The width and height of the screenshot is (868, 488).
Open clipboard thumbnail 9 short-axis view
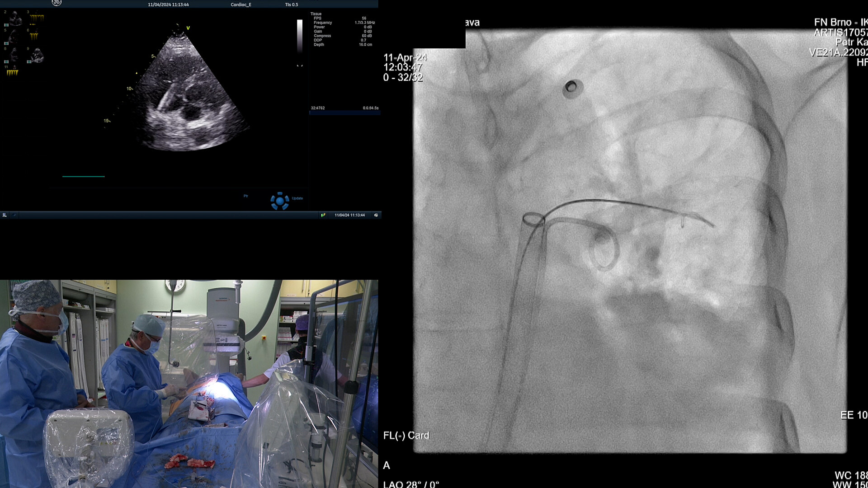(x=37, y=55)
